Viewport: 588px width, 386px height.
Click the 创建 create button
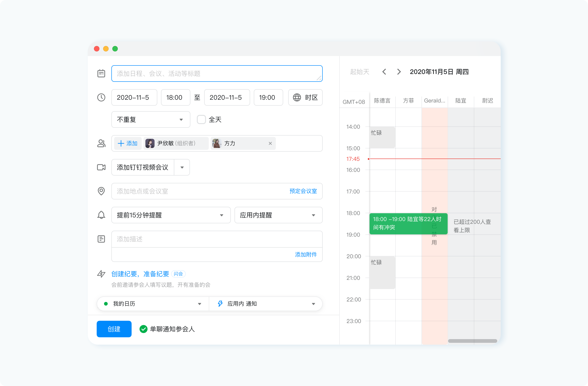click(x=114, y=329)
